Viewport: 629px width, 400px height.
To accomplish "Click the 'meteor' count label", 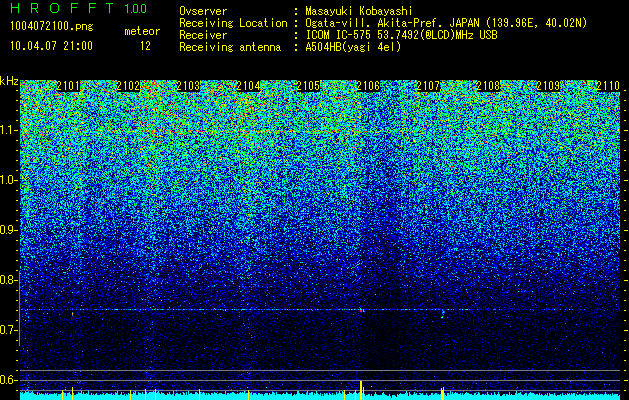I will pyautogui.click(x=142, y=31).
